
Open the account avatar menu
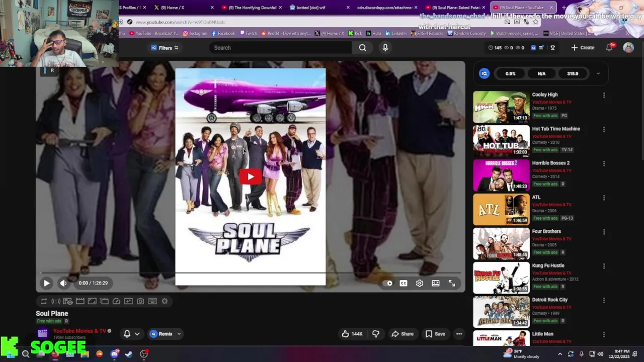click(628, 48)
